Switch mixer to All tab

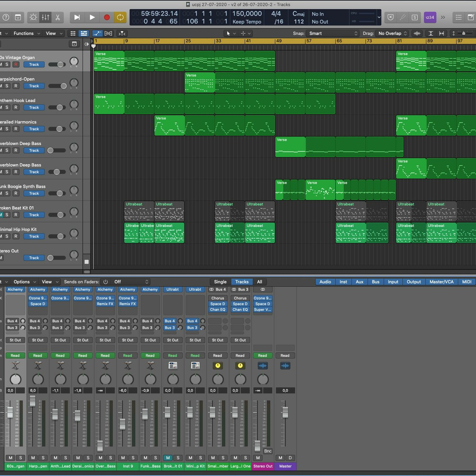click(x=259, y=282)
